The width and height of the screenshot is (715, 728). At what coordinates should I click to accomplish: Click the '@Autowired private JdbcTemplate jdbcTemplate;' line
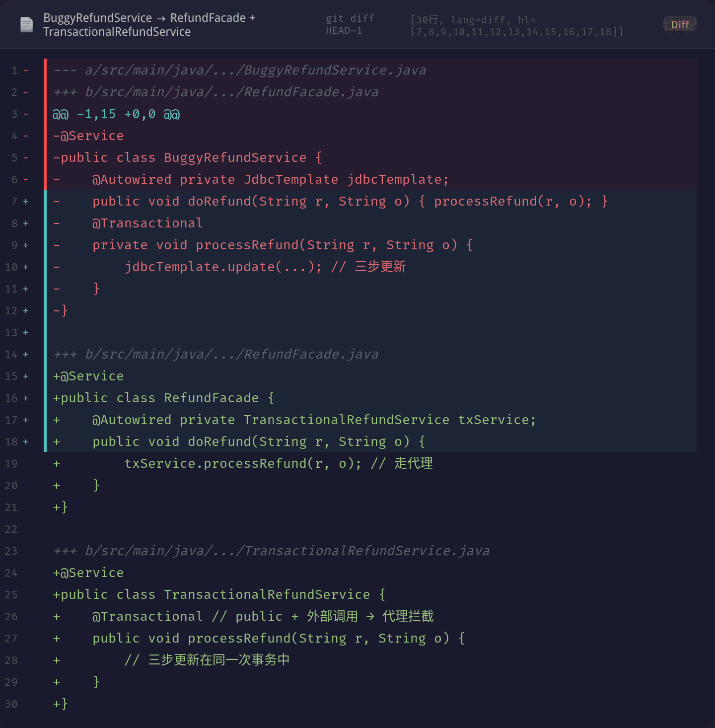(x=270, y=180)
